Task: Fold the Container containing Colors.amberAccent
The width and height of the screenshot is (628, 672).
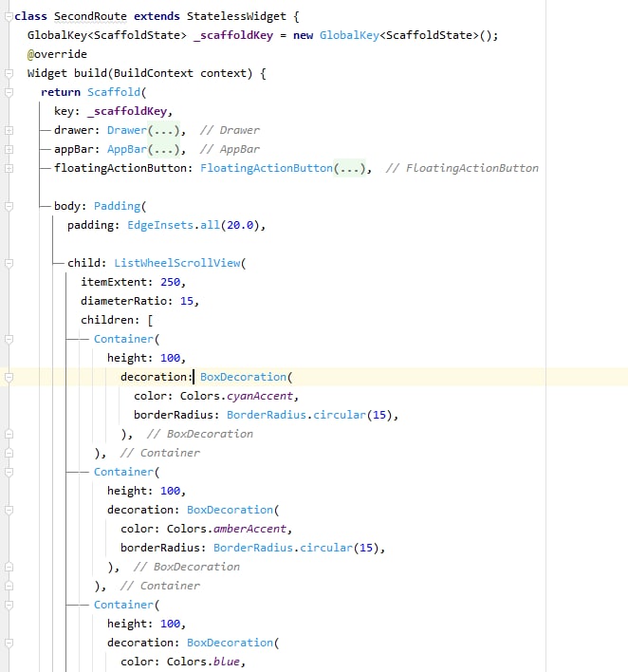Action: click(x=9, y=473)
